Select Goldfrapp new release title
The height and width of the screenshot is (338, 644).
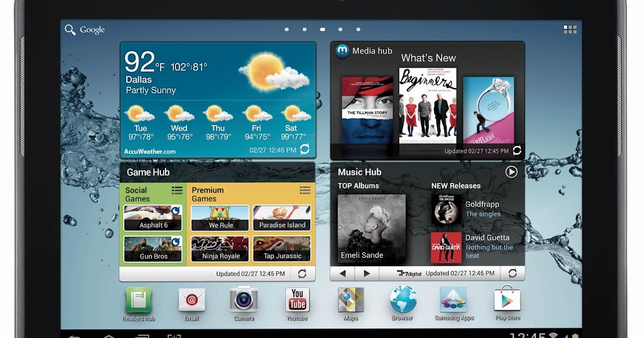pyautogui.click(x=482, y=204)
